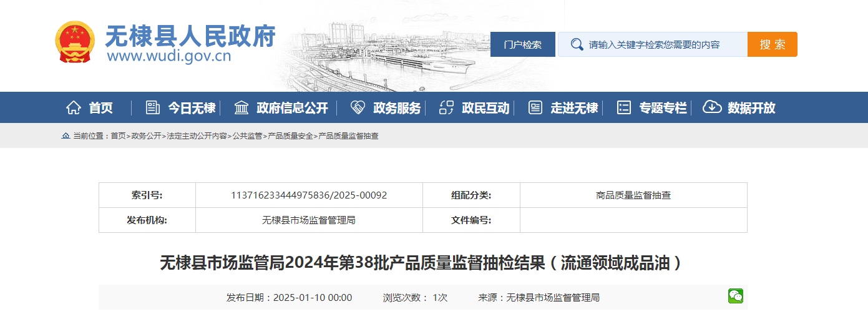Click the 政务服务 handshake heart icon
This screenshot has width=868, height=319.
click(x=358, y=107)
